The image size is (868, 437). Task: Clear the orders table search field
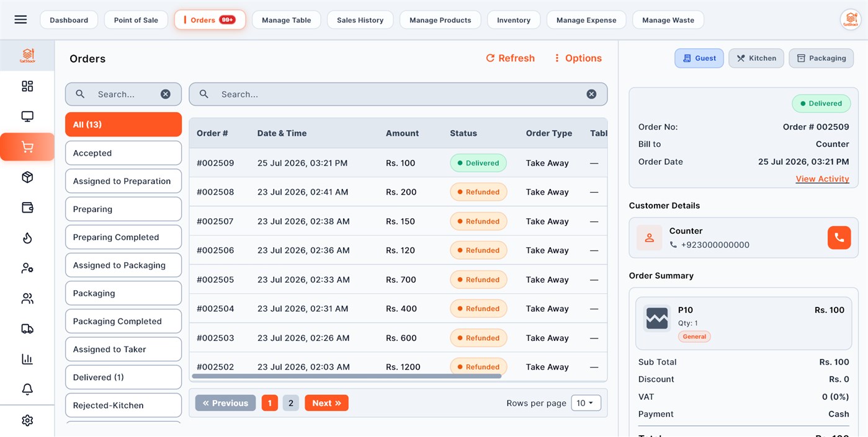(591, 94)
